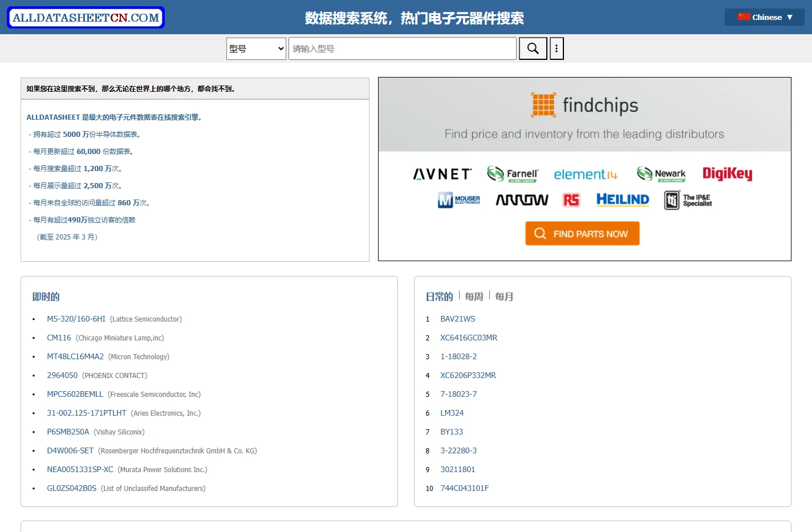Click the '每月有超过490万独立访客的信赖' line
Viewport: 812px width, 532px height.
pyautogui.click(x=82, y=220)
